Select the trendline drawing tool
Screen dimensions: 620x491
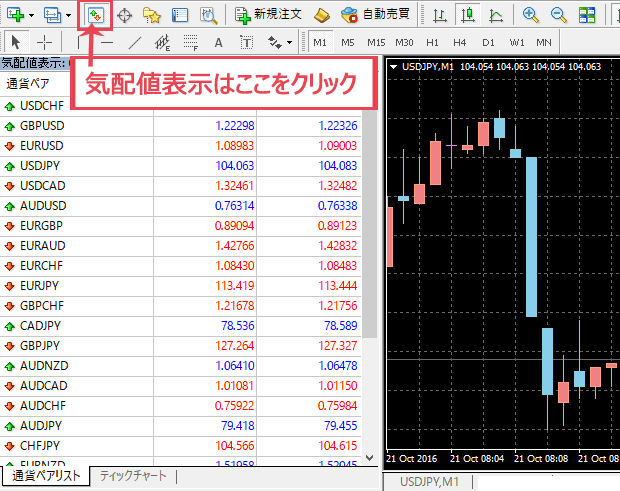click(135, 42)
